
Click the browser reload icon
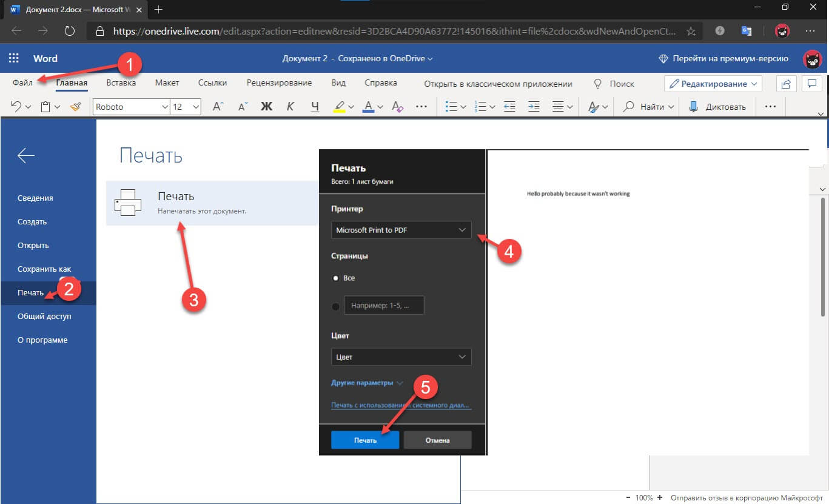pyautogui.click(x=69, y=31)
